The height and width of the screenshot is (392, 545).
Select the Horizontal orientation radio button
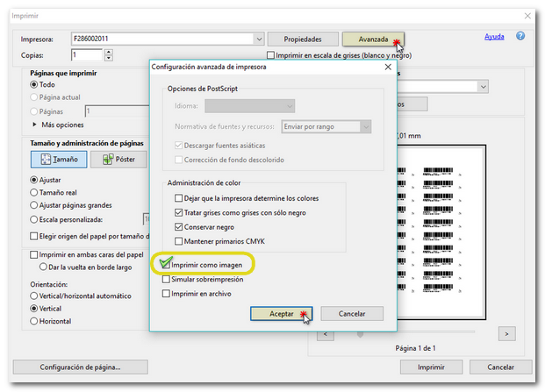coord(34,322)
